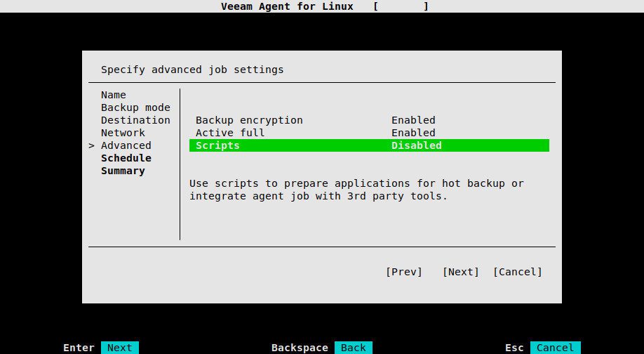
Task: Open the Destination step
Action: (135, 120)
